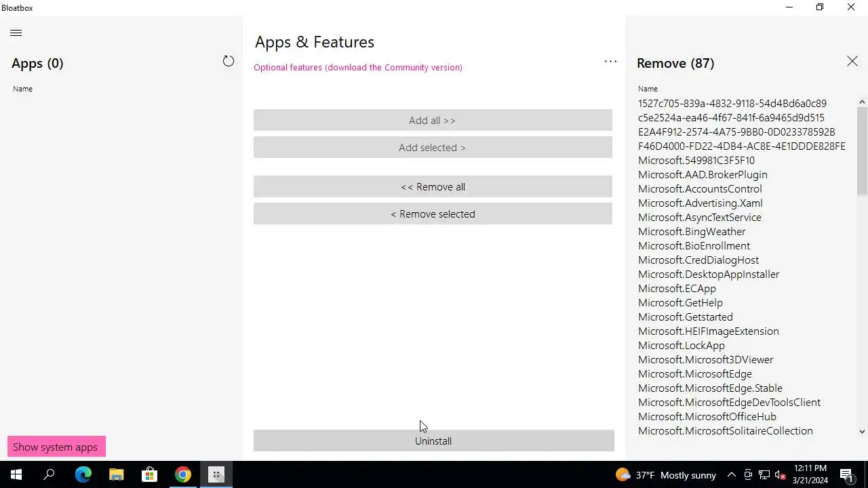Select F46D4000-FD22-4DB4-AC8E-4E1DDDE828FE entry
The height and width of the screenshot is (488, 868).
pos(741,146)
